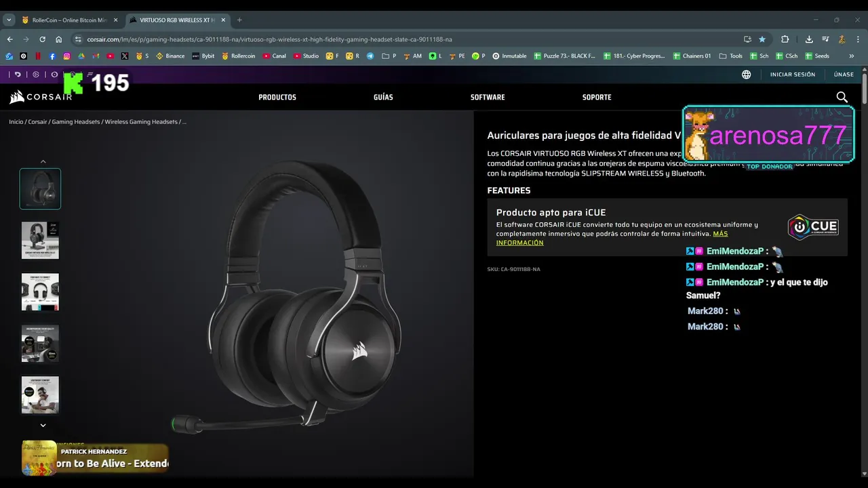Open the Chrome profile avatar
868x488 pixels.
pyautogui.click(x=842, y=39)
